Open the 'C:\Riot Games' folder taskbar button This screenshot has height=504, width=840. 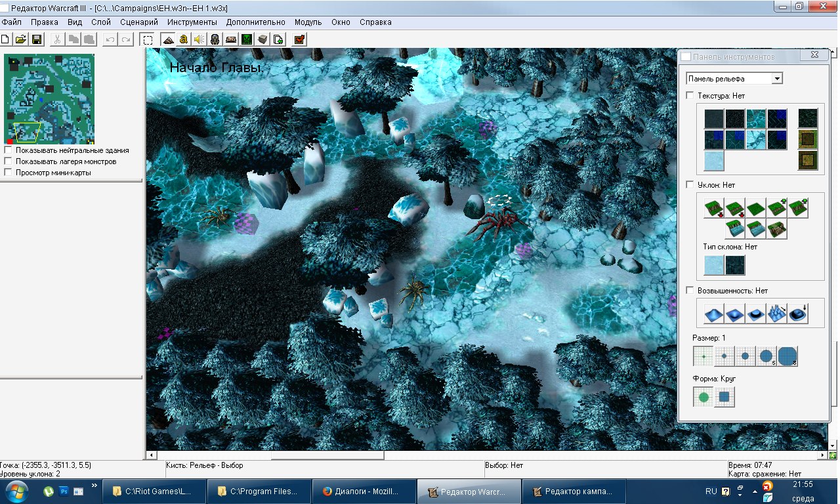click(x=154, y=491)
